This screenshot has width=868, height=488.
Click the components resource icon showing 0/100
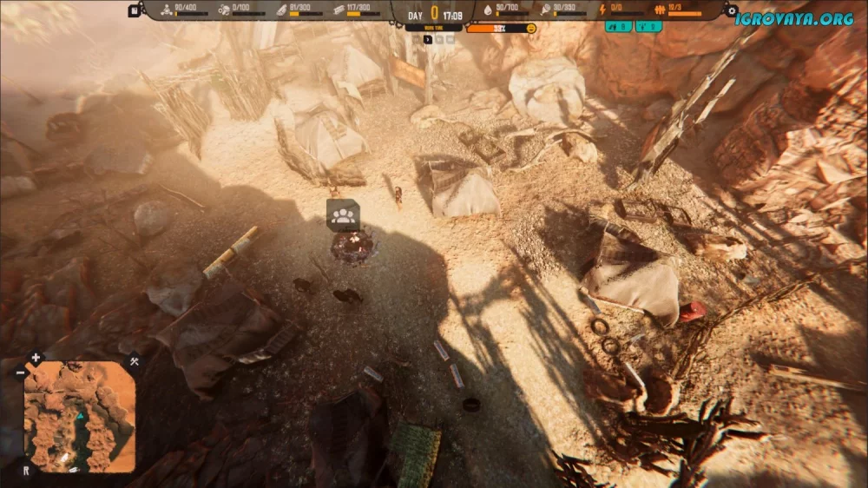pos(224,10)
